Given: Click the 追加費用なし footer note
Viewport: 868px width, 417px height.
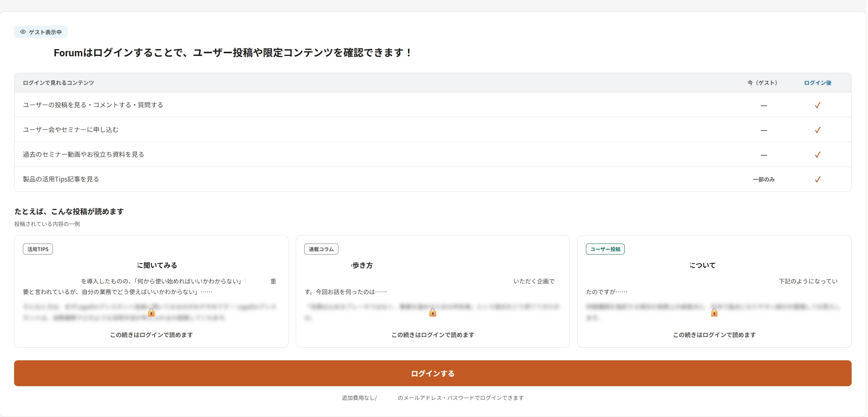Looking at the screenshot, I should click(433, 398).
